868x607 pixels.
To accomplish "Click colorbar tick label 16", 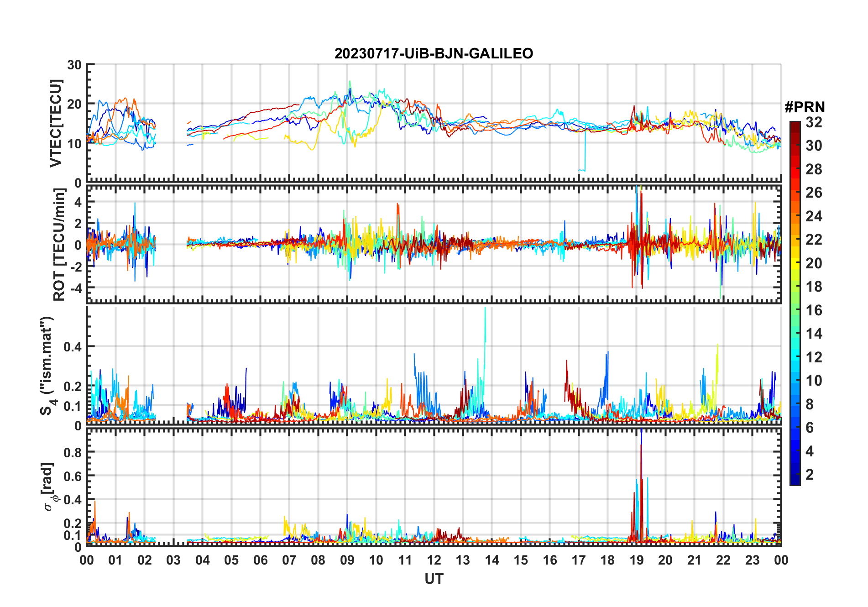I will click(x=814, y=310).
